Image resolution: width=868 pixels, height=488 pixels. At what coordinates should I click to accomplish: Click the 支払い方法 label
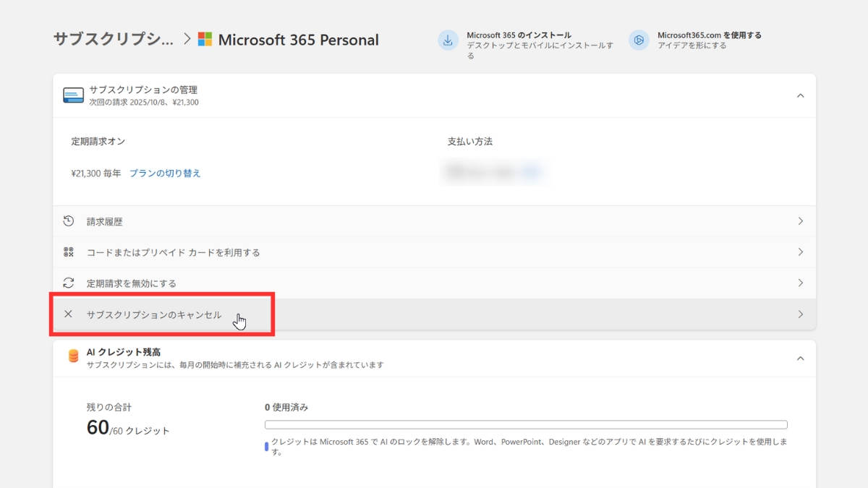[x=470, y=142]
